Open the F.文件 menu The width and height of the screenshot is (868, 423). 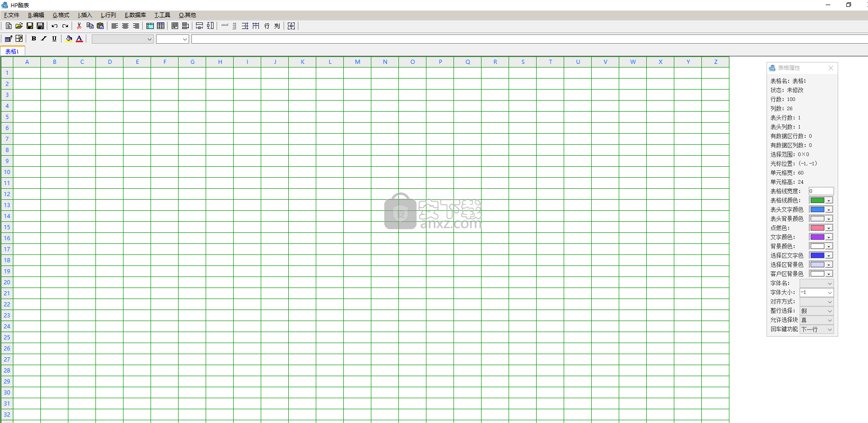pos(11,15)
